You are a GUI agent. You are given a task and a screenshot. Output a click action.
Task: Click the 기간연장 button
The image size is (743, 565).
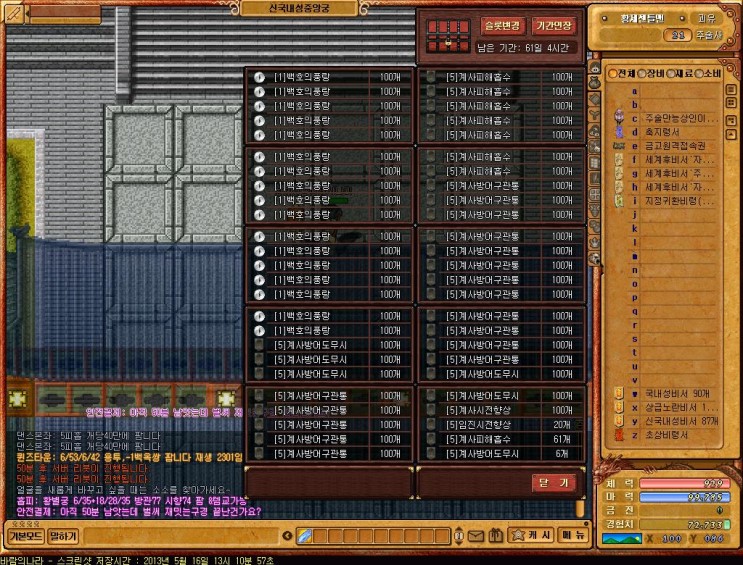point(554,25)
